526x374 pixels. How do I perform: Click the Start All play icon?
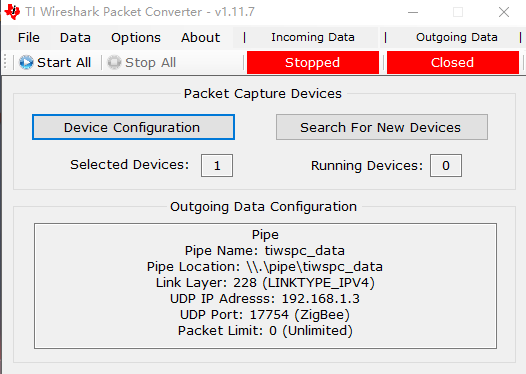26,62
